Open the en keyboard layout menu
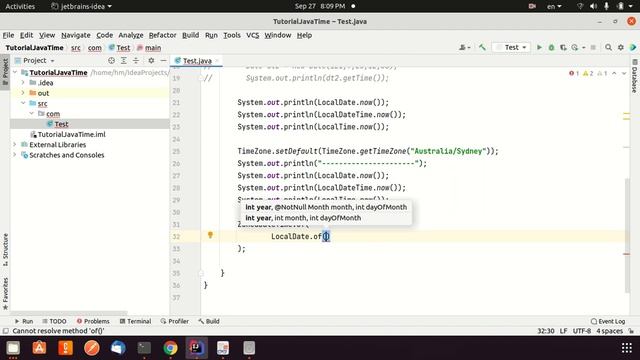 [554, 6]
